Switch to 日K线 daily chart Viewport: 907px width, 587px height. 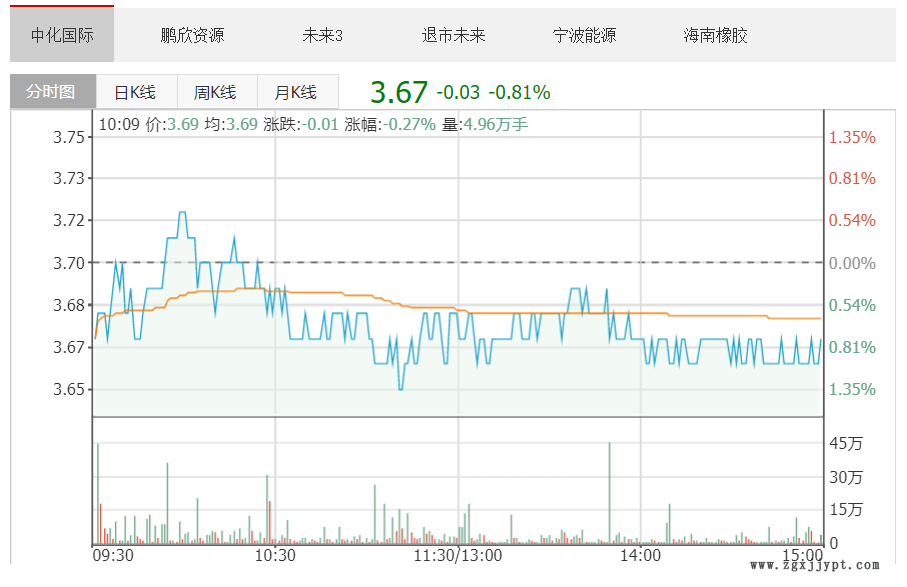[137, 91]
